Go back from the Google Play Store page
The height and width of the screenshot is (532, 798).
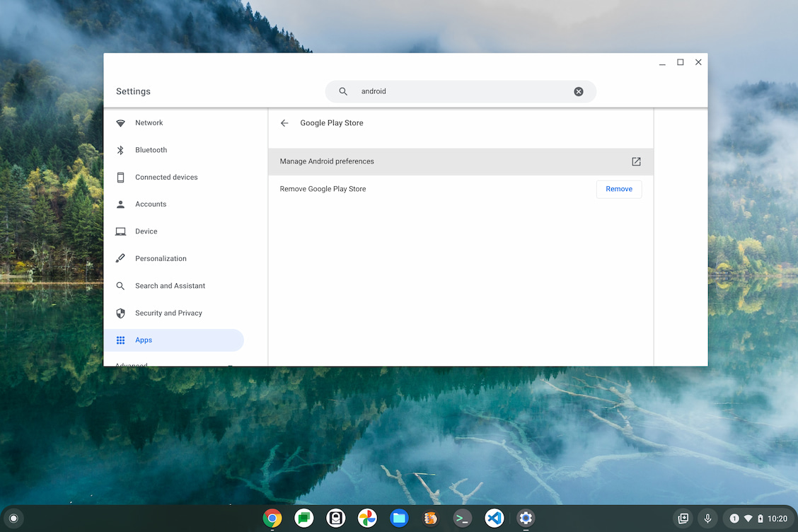(x=284, y=122)
